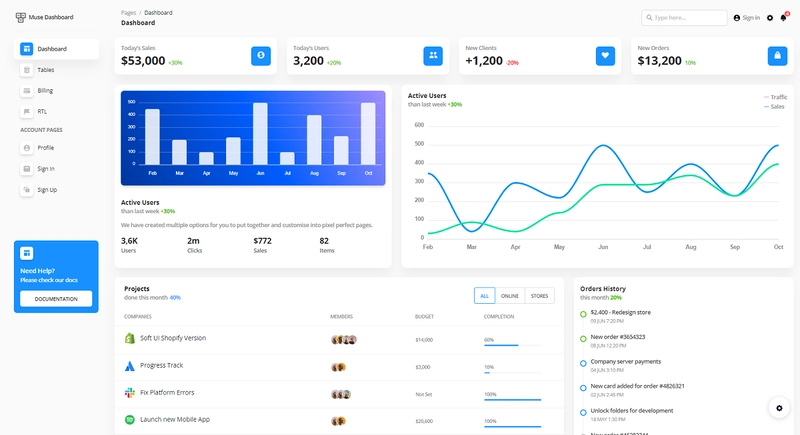The height and width of the screenshot is (435, 800).
Task: Open the Tables sidebar item
Action: [56, 70]
